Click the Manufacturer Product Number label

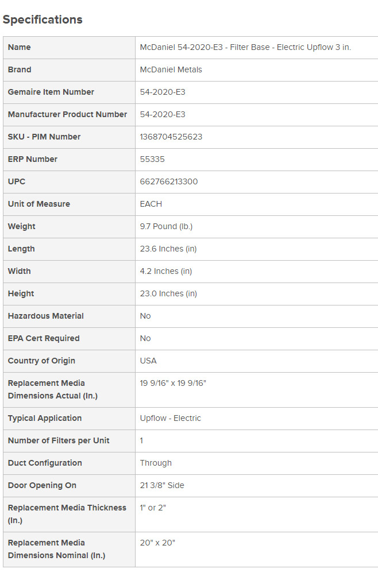(67, 114)
